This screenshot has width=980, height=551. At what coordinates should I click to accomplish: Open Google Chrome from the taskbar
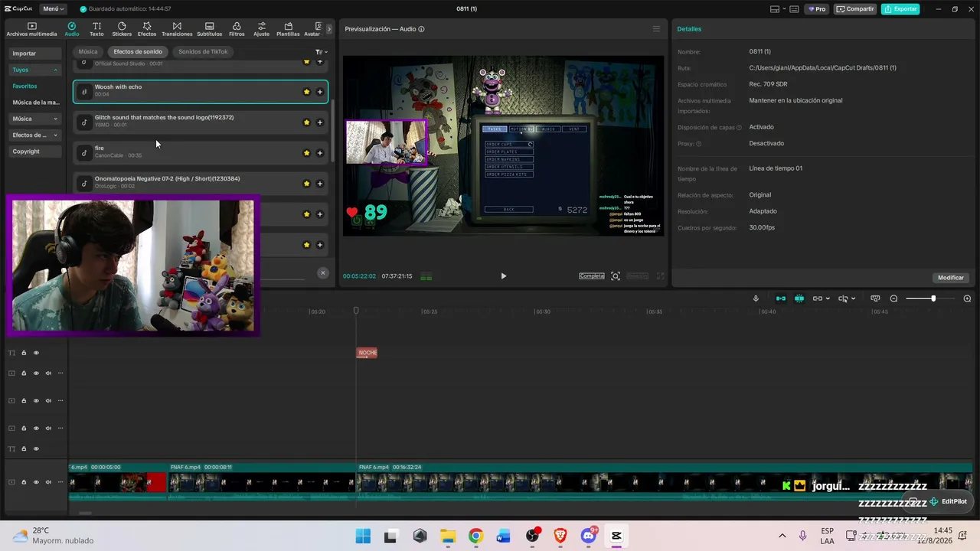(475, 536)
